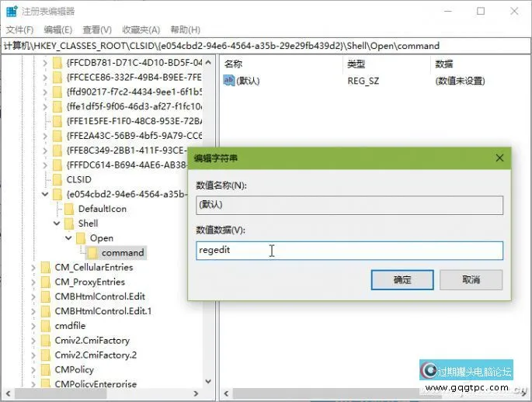Collapse the Shell key

tap(57, 224)
